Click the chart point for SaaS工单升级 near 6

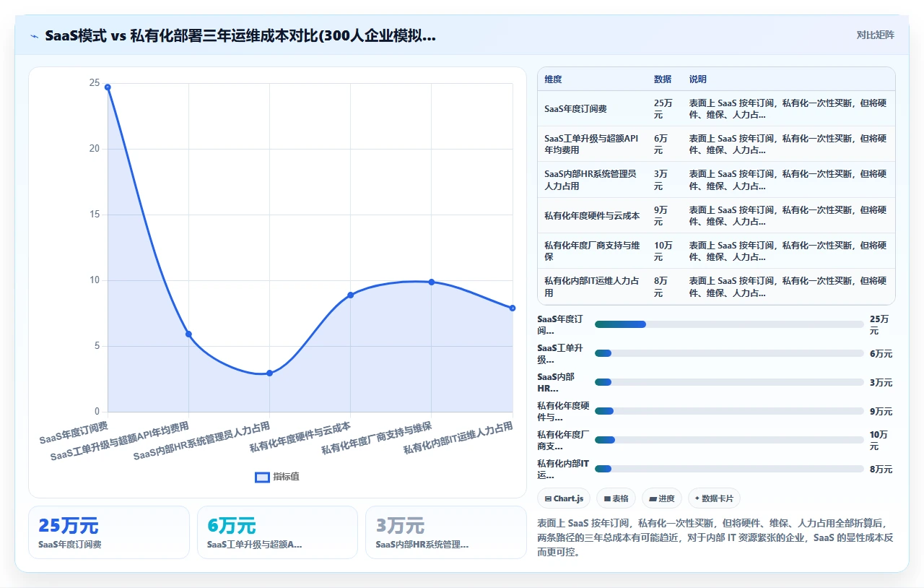tap(188, 334)
